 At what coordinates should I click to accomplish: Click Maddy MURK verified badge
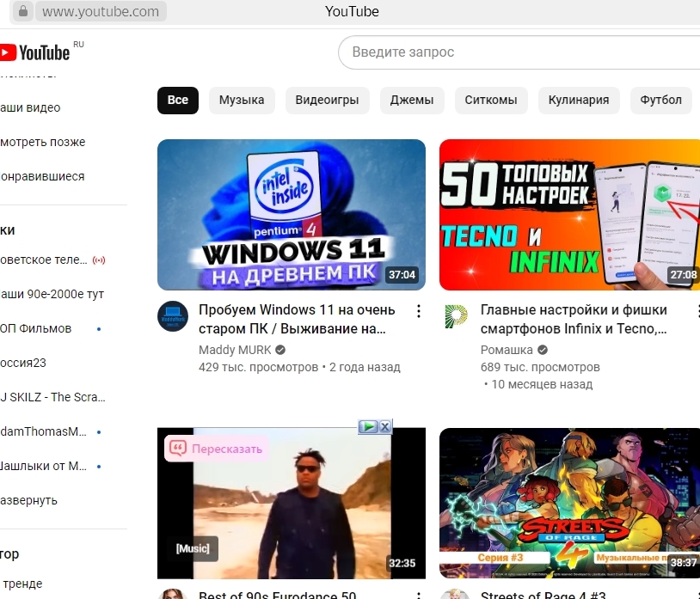point(280,350)
